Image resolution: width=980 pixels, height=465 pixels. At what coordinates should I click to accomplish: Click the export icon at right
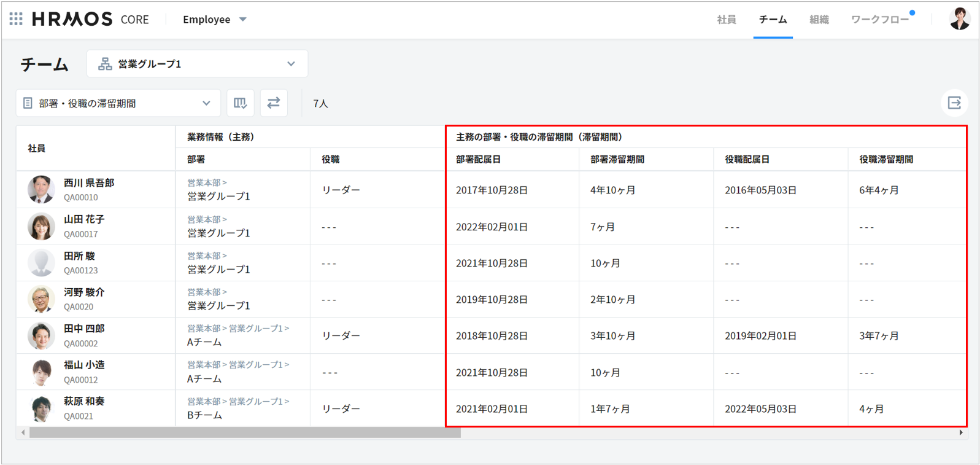click(954, 103)
